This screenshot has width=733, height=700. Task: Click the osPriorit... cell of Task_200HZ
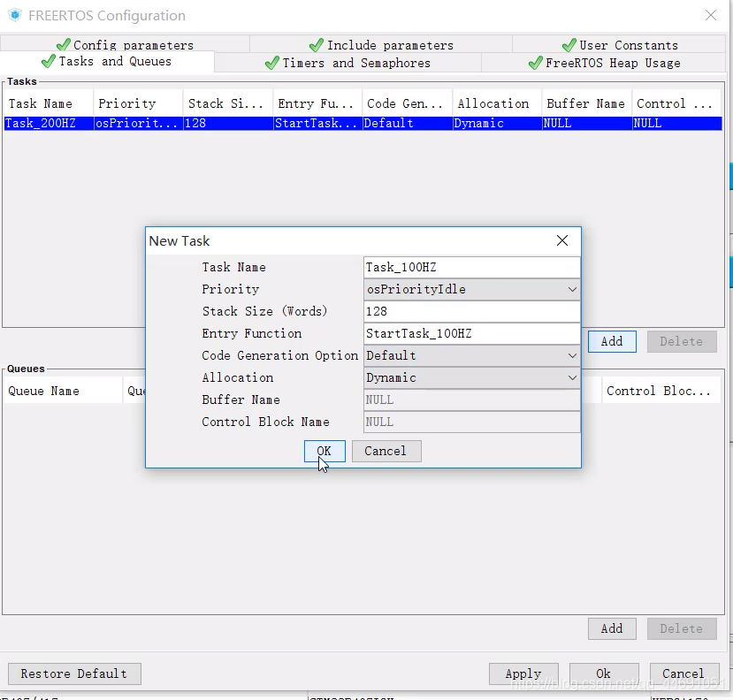click(x=138, y=124)
